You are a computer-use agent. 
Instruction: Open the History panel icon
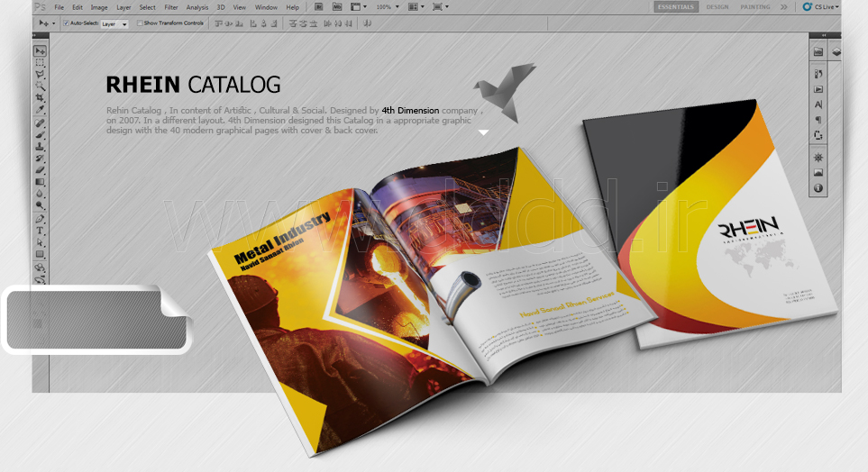tap(818, 74)
